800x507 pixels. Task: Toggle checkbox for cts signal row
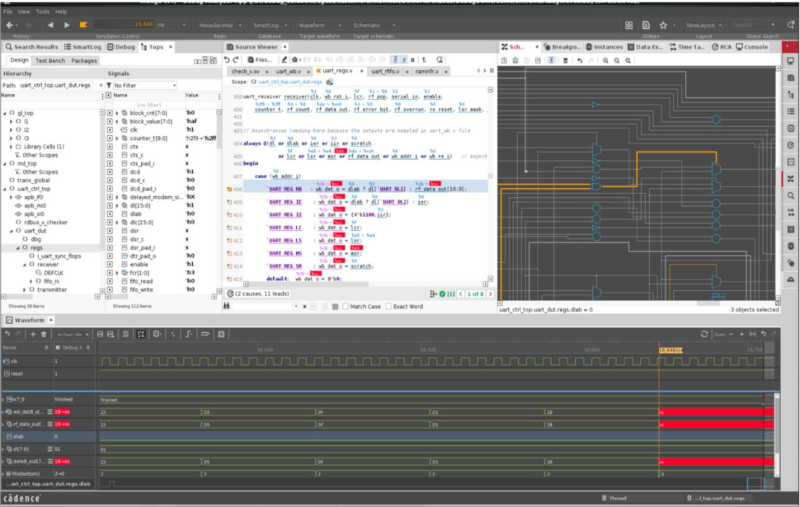[110, 146]
